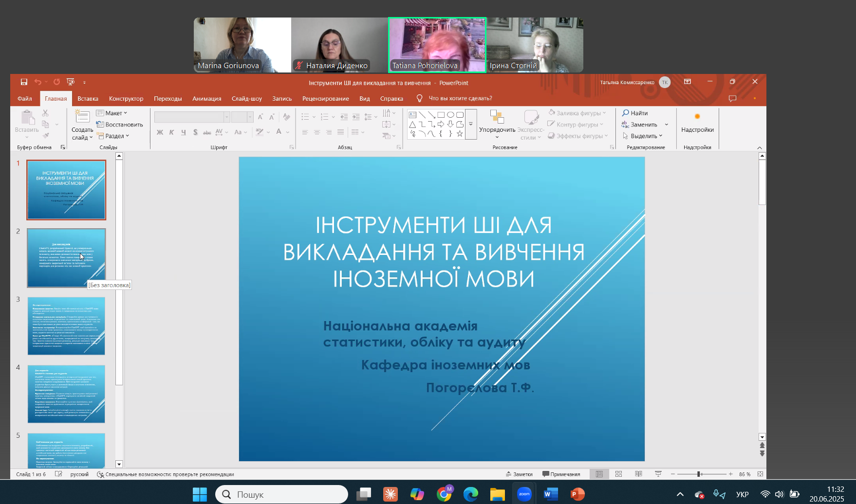Click the Find magnifier icon

point(626,113)
